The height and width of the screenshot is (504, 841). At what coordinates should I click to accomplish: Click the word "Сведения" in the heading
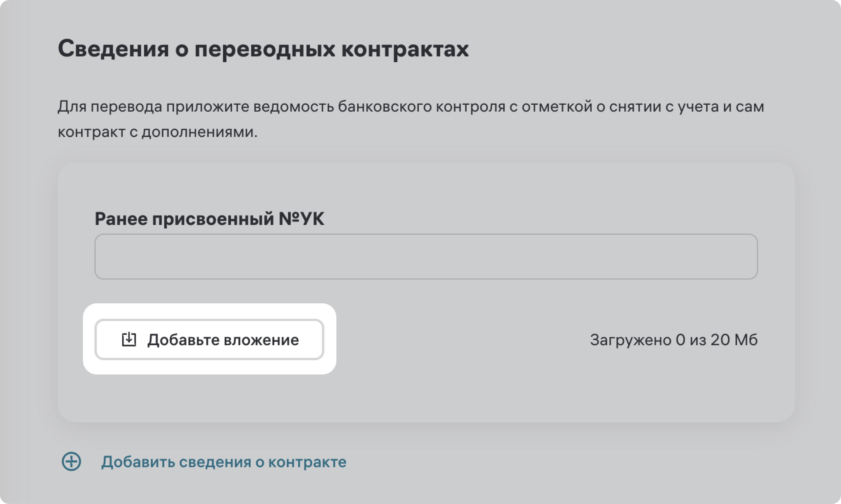tap(113, 49)
